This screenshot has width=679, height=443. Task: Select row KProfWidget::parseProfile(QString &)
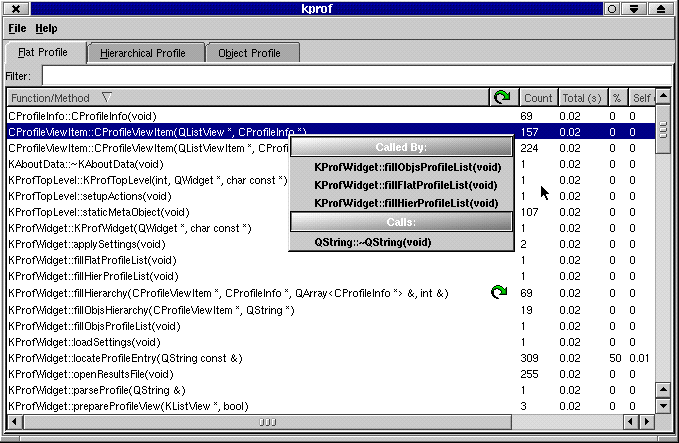pyautogui.click(x=331, y=390)
